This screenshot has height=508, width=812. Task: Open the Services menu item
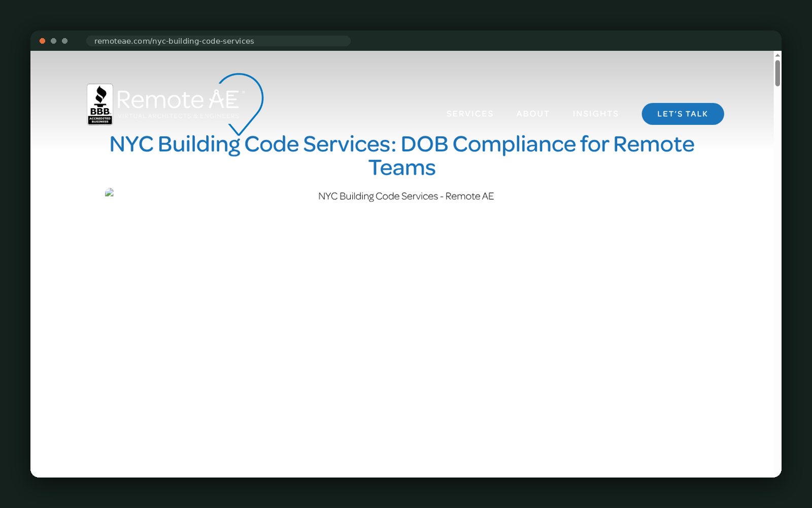click(470, 114)
